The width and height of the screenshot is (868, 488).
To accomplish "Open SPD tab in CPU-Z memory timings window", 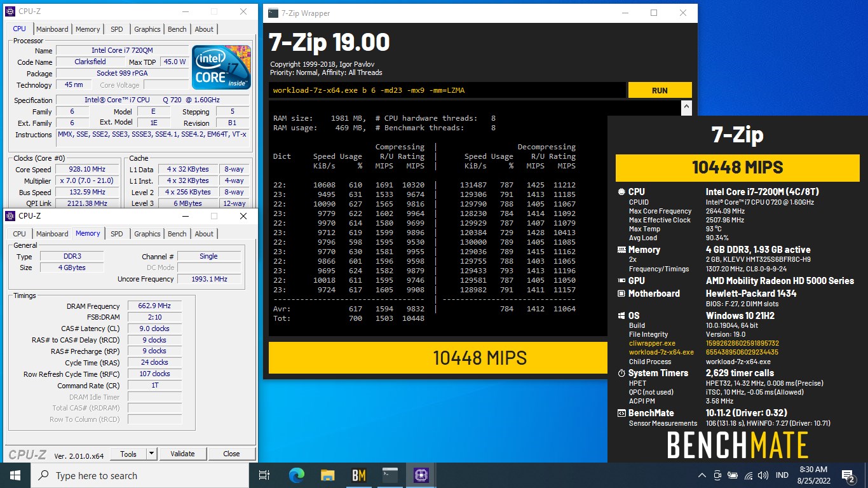I will 117,234.
